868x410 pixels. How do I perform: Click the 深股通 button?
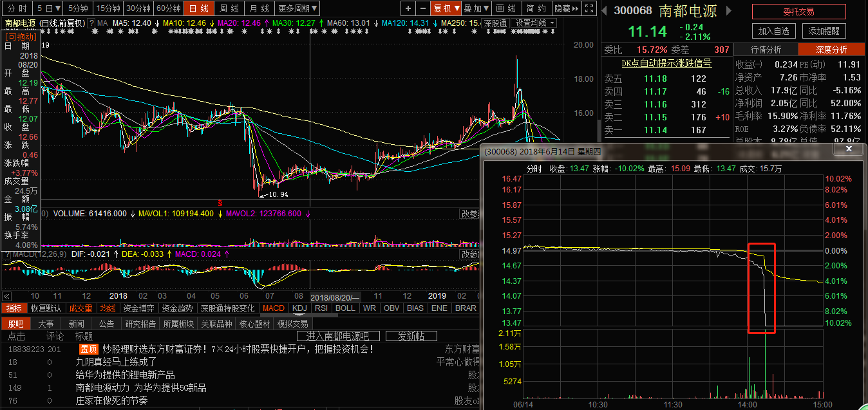495,23
